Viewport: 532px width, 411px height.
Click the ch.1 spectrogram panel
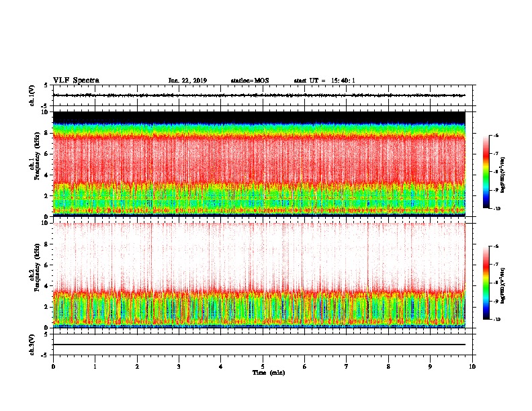(259, 164)
